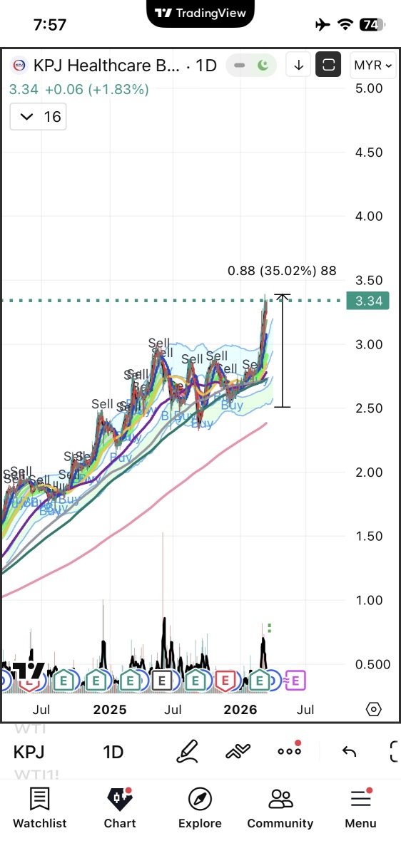The image size is (401, 868).
Task: Tap the undo arrow icon
Action: (x=349, y=751)
